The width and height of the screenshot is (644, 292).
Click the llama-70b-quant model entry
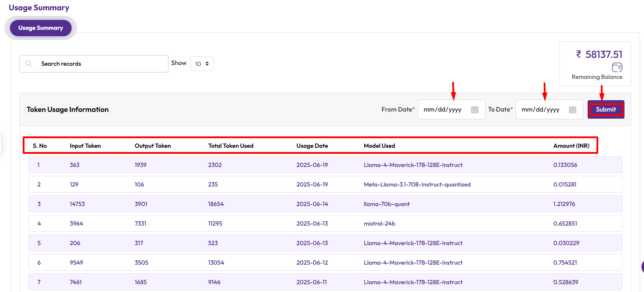387,204
